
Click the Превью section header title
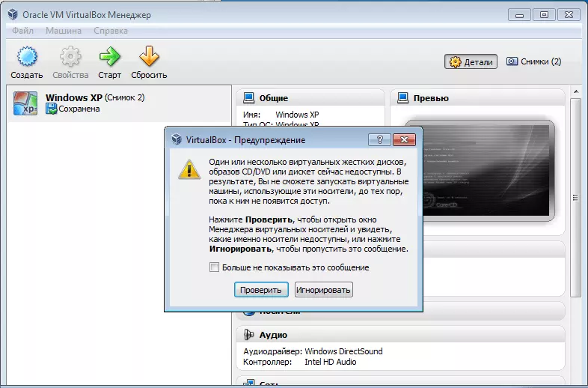point(431,98)
